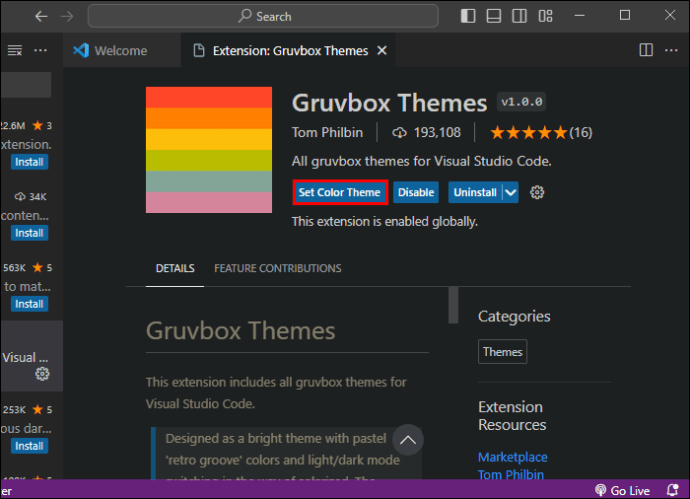Toggle secondary side bar layout icon
690x499 pixels.
(x=519, y=16)
